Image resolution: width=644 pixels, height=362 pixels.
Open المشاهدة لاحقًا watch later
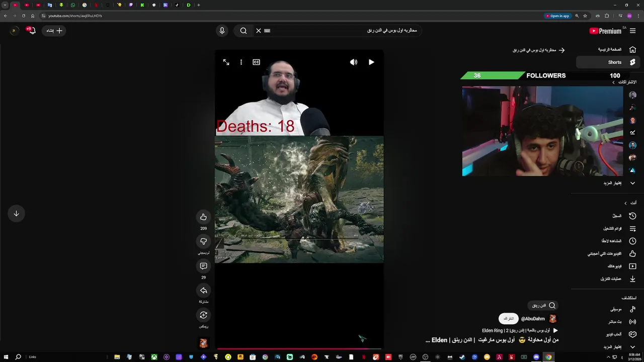point(618,241)
